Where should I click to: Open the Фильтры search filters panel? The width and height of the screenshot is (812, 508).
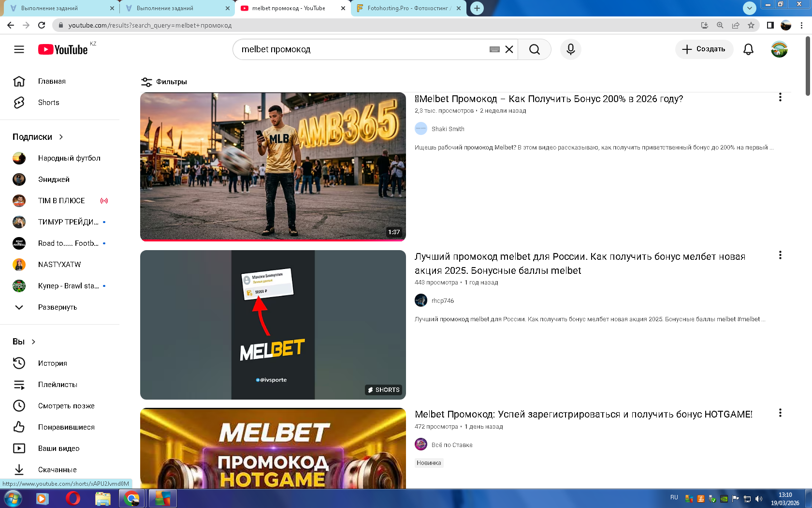(164, 82)
